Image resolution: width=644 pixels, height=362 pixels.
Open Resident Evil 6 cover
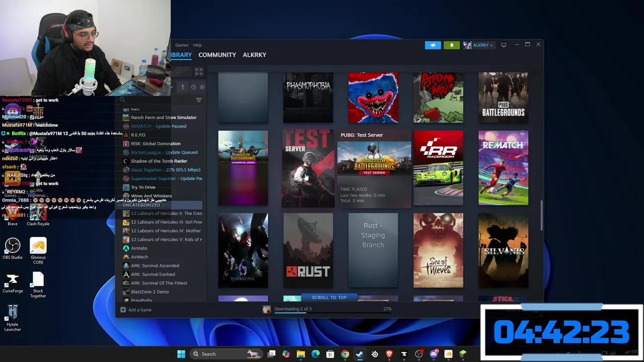coord(243,250)
